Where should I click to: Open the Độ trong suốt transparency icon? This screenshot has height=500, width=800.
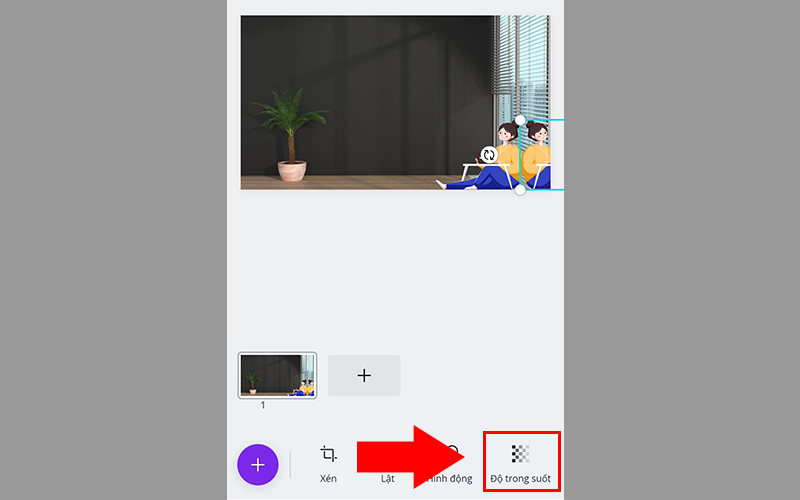pyautogui.click(x=520, y=454)
